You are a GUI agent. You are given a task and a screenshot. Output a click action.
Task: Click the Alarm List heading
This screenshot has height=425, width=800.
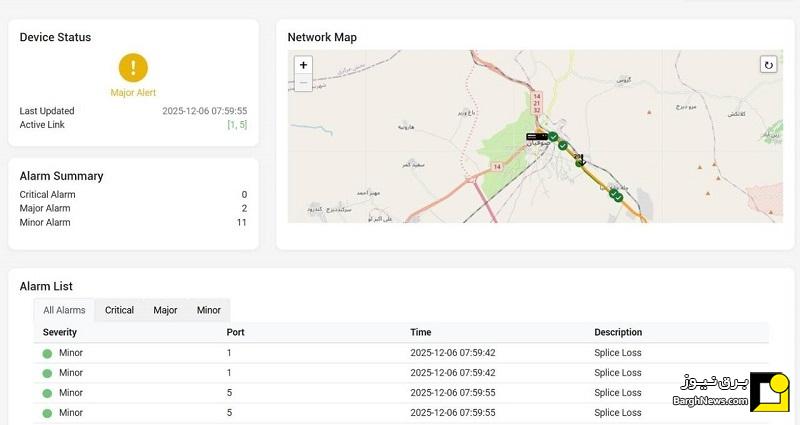[x=46, y=286]
